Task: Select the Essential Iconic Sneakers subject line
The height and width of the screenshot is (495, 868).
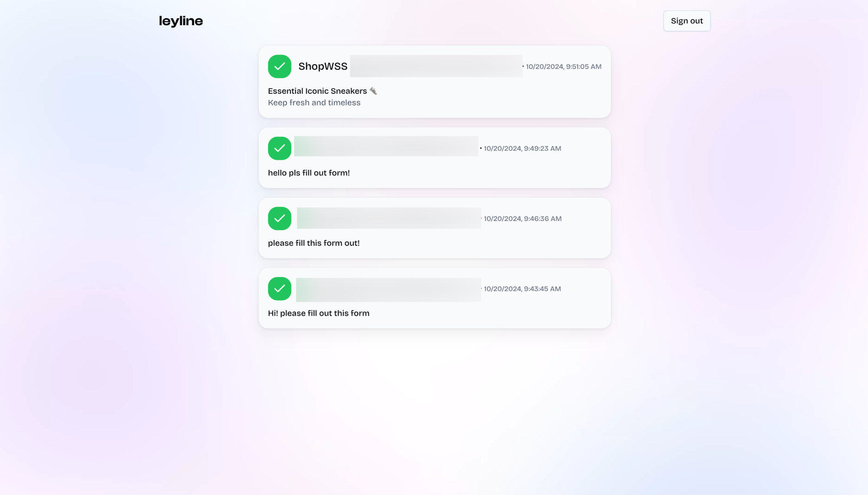Action: 317,91
